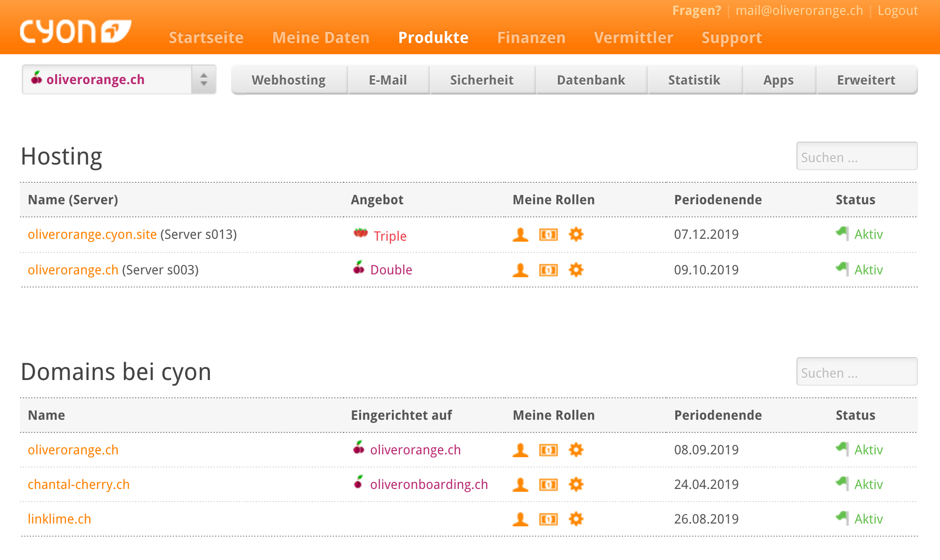940x560 pixels.
Task: Click the gear role icon for oliverorange.ch hosting
Action: 576,270
